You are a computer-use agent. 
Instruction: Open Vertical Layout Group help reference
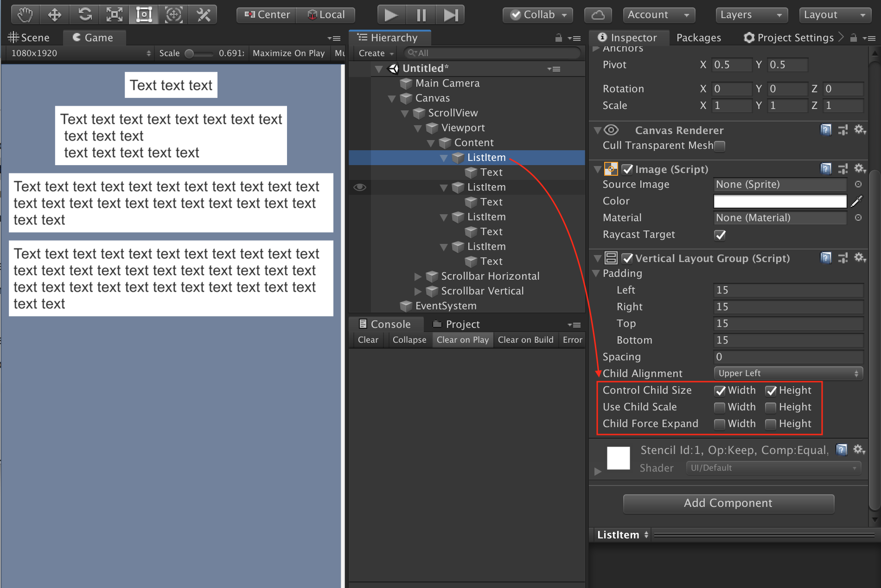(826, 258)
